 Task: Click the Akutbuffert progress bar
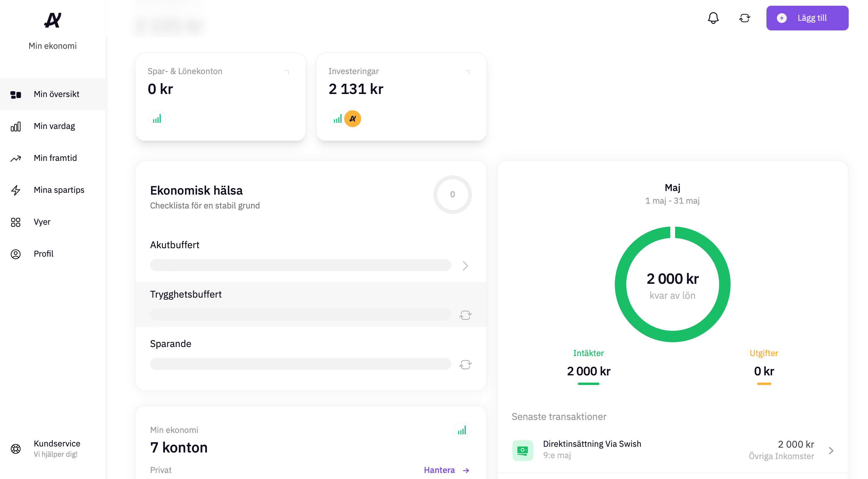300,265
